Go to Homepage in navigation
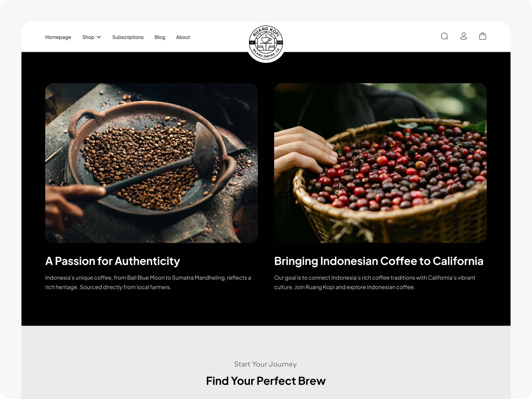Screen dimensions: 532x399 (x=58, y=37)
